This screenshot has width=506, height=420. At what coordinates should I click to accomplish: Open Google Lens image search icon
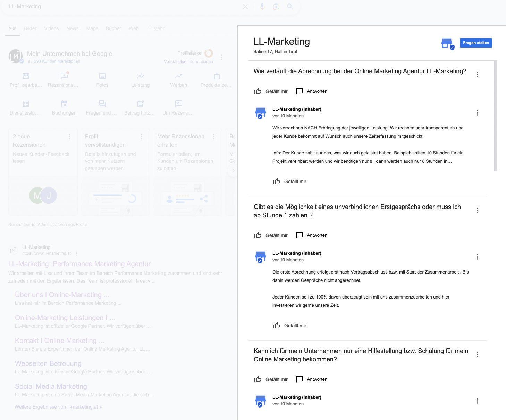pos(276,7)
